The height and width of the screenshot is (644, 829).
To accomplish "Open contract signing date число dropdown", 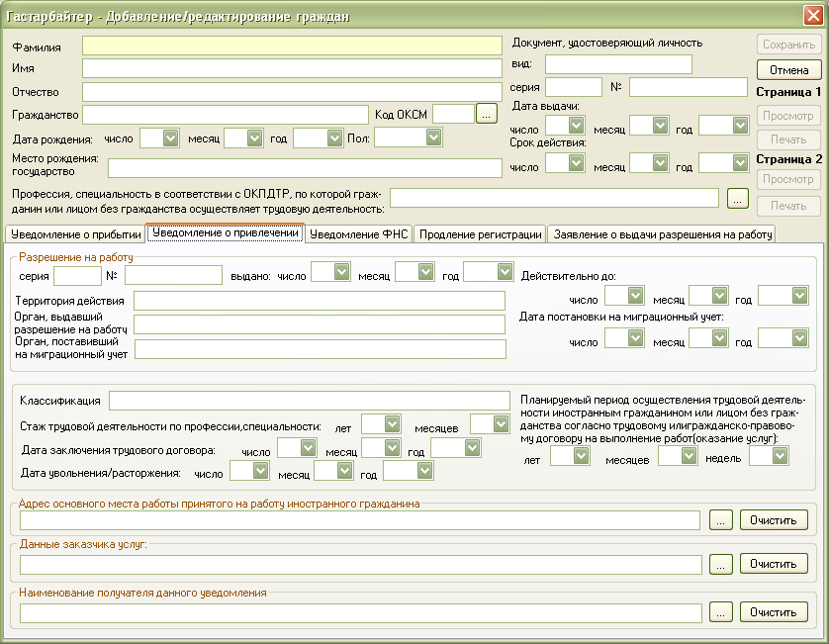I will 309,448.
